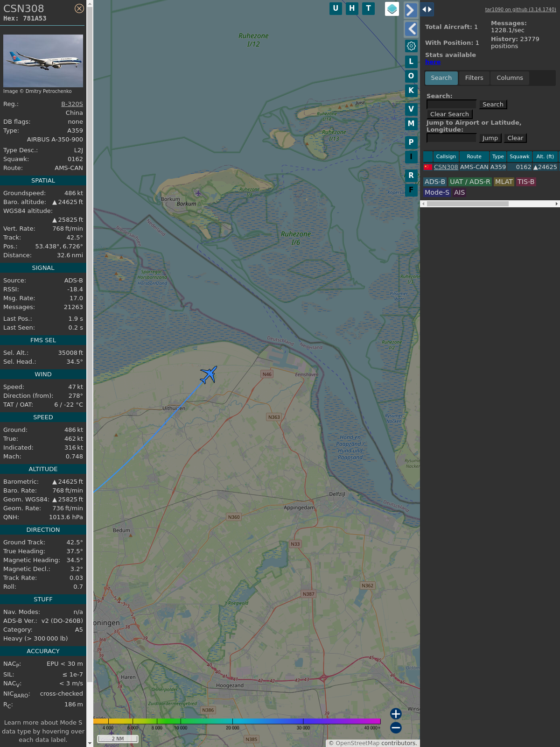Click the horizontal scrollbar right arrow
This screenshot has width=560, height=747.
(x=557, y=204)
